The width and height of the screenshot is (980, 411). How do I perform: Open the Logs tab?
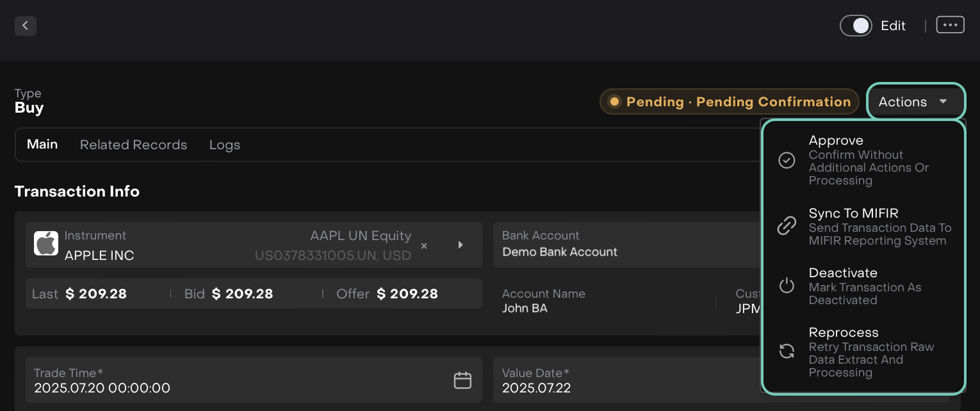click(x=225, y=145)
